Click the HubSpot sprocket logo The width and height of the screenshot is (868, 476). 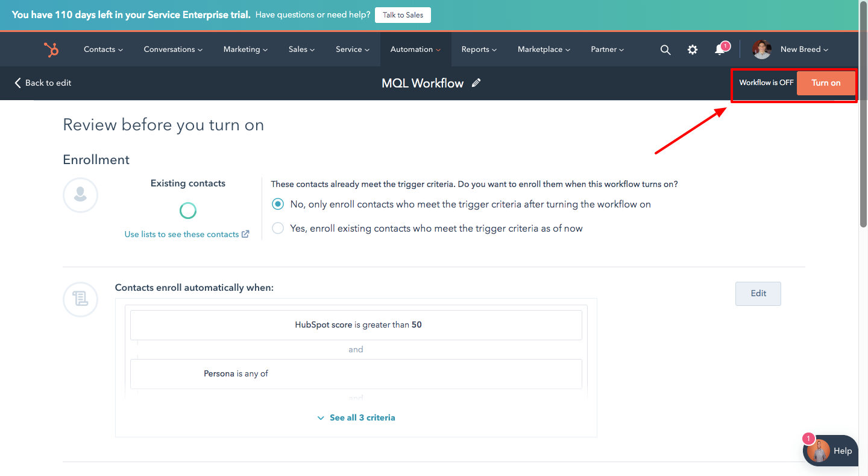(x=51, y=49)
